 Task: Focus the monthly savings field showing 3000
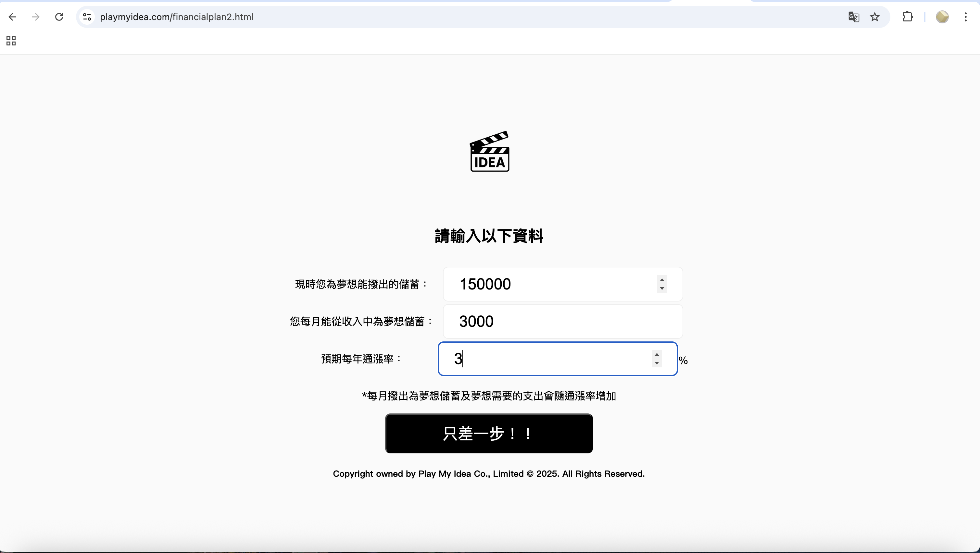[x=562, y=321]
